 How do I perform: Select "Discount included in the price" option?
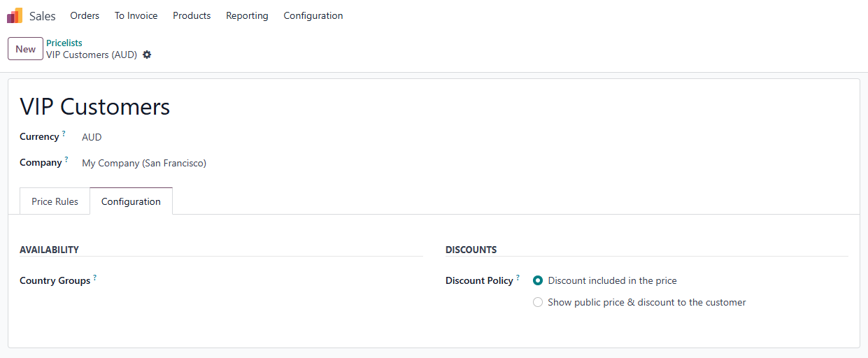(x=538, y=280)
